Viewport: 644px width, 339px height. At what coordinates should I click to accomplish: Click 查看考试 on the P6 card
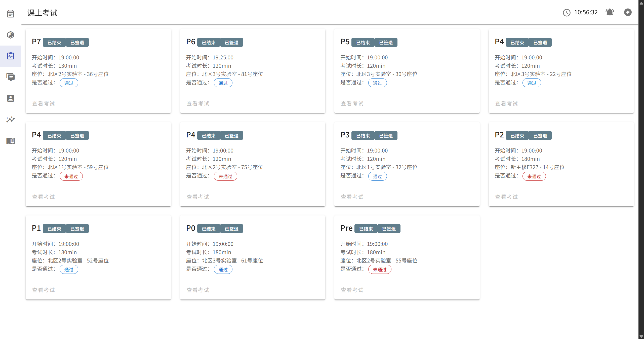198,103
